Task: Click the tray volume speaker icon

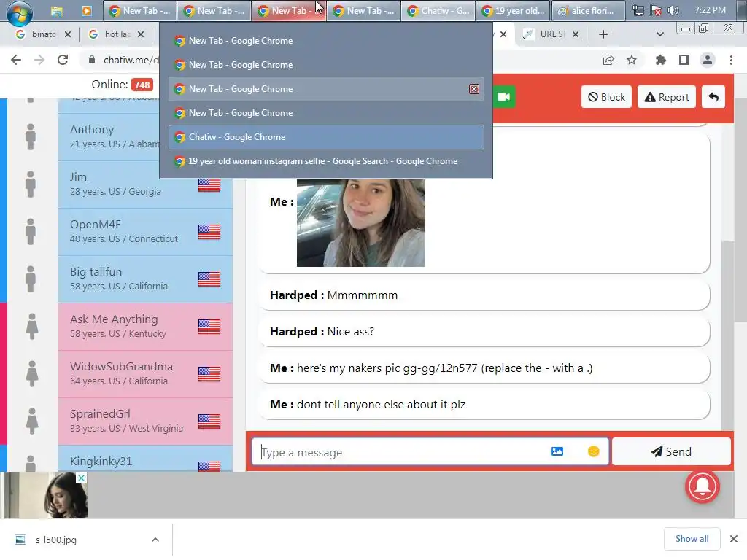Action: pyautogui.click(x=673, y=10)
